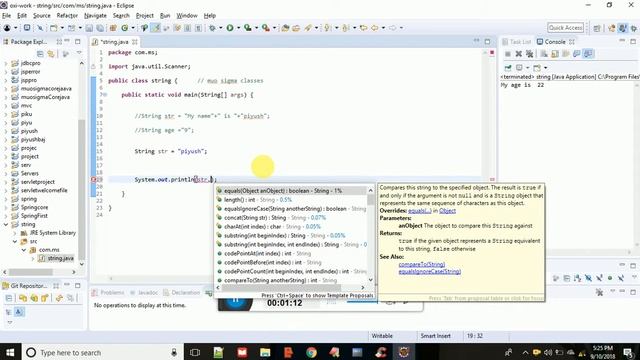Click Collapse All icon in Package Explorer
This screenshot has height=360, width=640.
click(x=40, y=53)
